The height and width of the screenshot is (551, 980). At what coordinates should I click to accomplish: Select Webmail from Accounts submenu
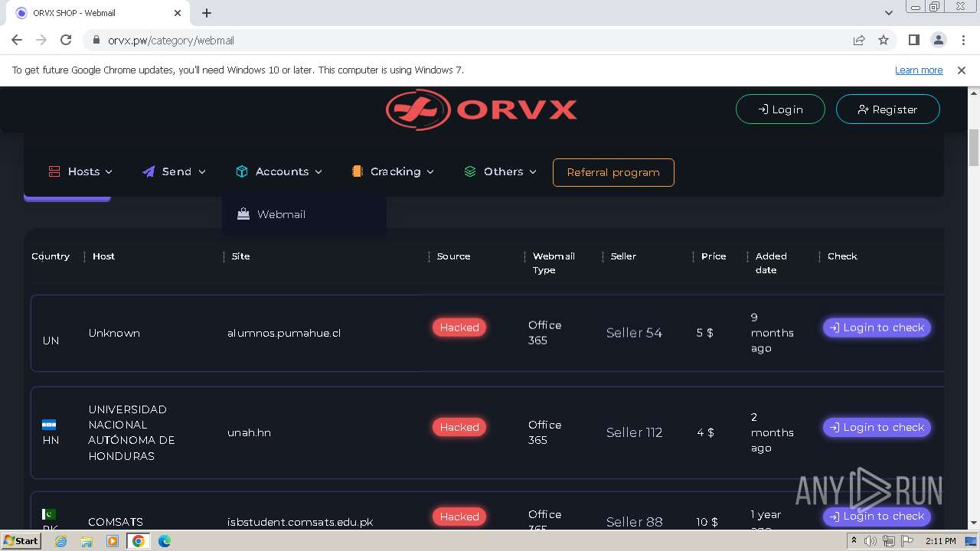[281, 214]
